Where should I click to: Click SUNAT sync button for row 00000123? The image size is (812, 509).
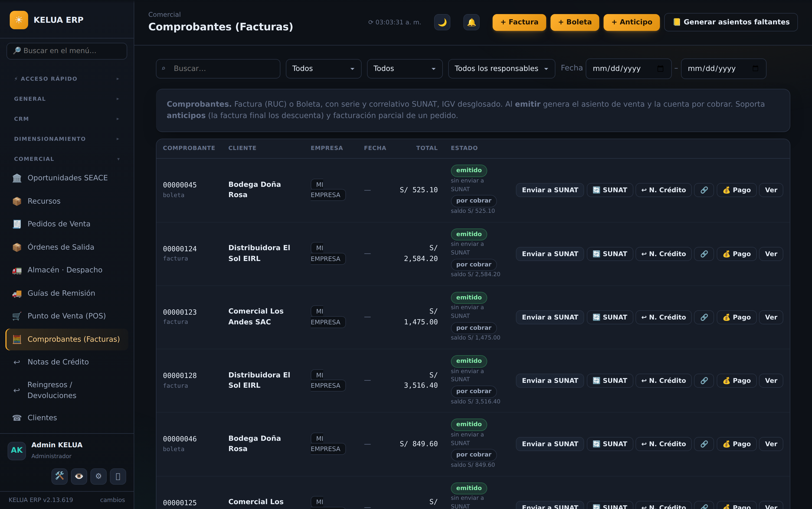pos(610,317)
